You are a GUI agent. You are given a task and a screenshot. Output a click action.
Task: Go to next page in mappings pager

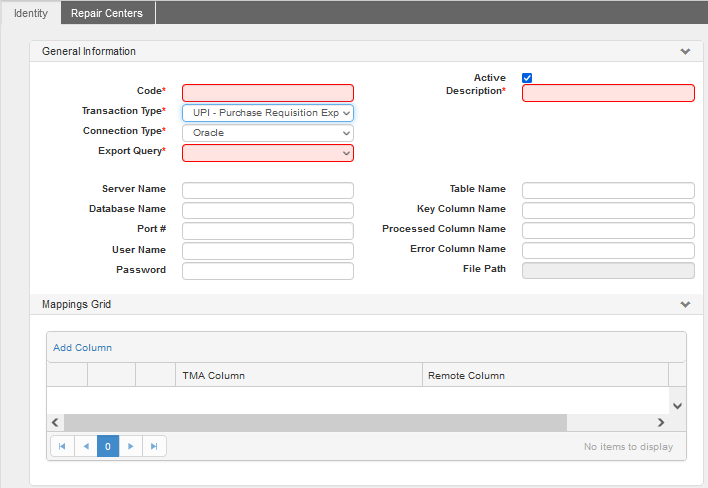[131, 446]
